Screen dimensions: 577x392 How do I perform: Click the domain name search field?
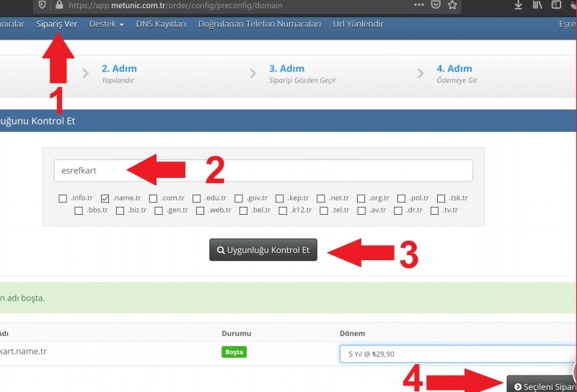point(263,171)
